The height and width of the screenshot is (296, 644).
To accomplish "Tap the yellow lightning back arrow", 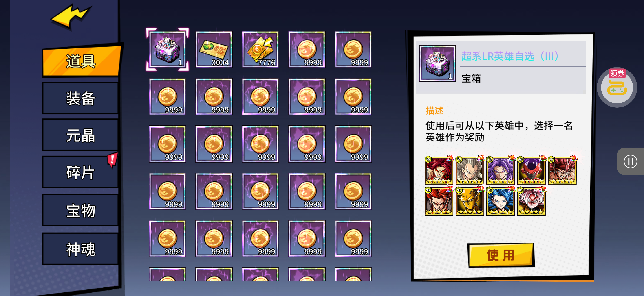I will (x=71, y=16).
